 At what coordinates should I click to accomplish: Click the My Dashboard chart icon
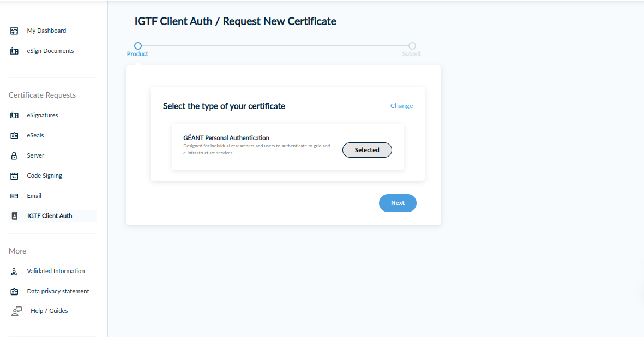[x=15, y=31]
